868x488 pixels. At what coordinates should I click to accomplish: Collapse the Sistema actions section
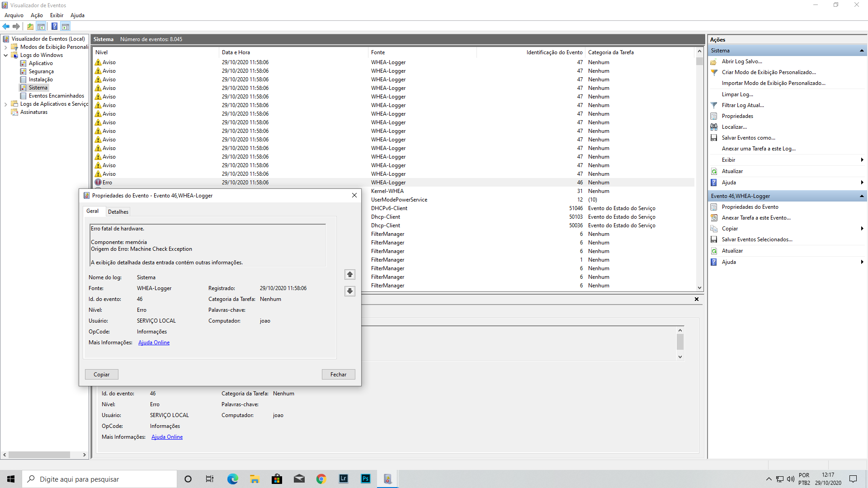click(862, 51)
